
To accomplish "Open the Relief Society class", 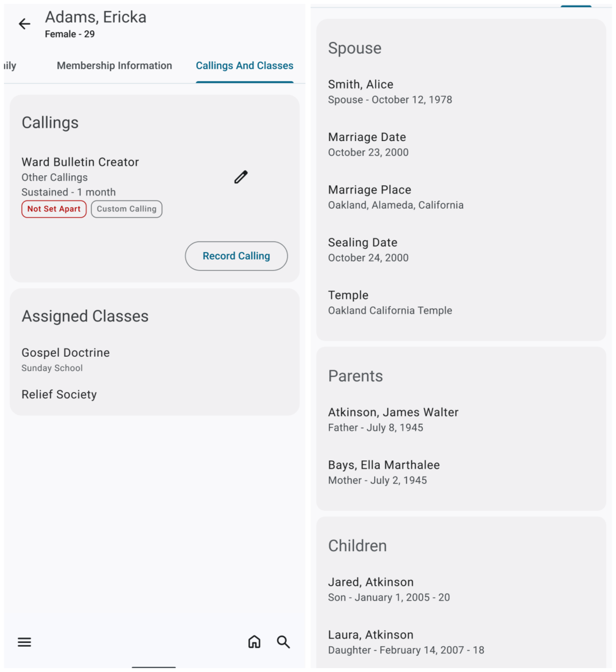I will click(59, 395).
